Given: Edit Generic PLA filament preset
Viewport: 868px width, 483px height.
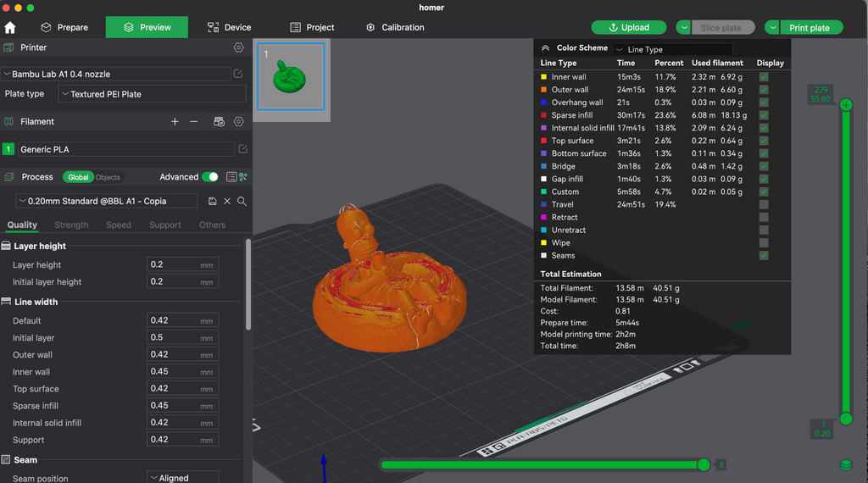Looking at the screenshot, I should pyautogui.click(x=242, y=149).
